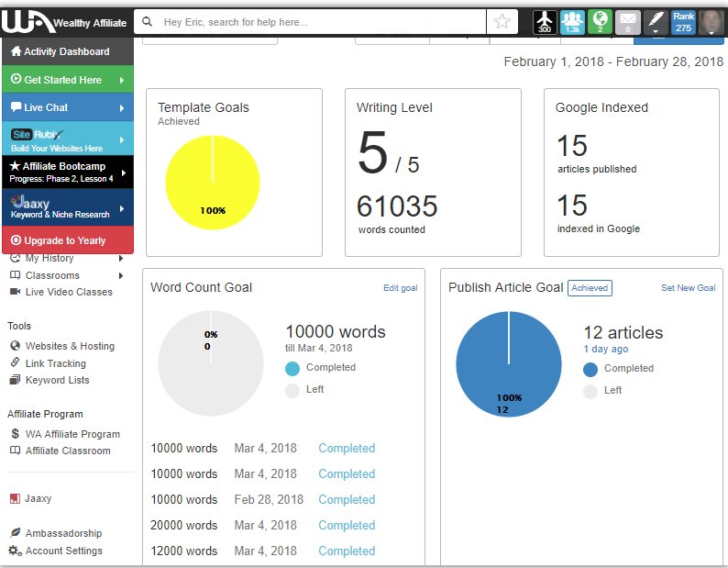Open Ambassadorship link
The image size is (728, 568).
[x=63, y=533]
